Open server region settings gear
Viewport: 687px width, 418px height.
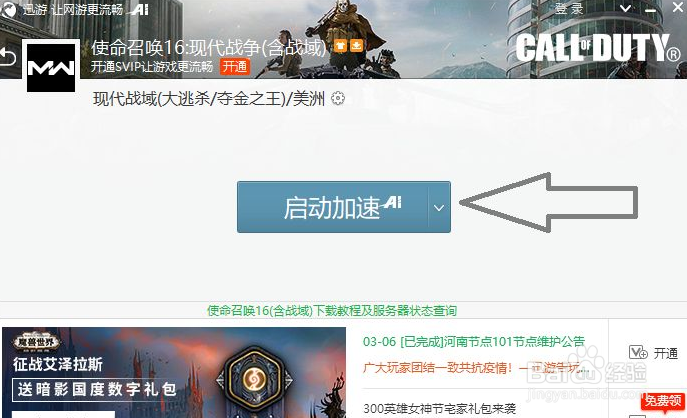[x=338, y=98]
